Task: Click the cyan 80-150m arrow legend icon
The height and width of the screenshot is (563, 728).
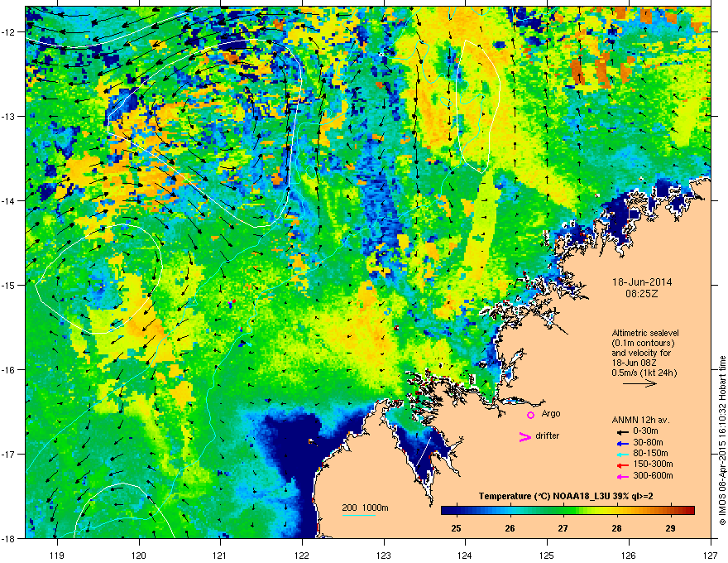Action: (x=623, y=454)
